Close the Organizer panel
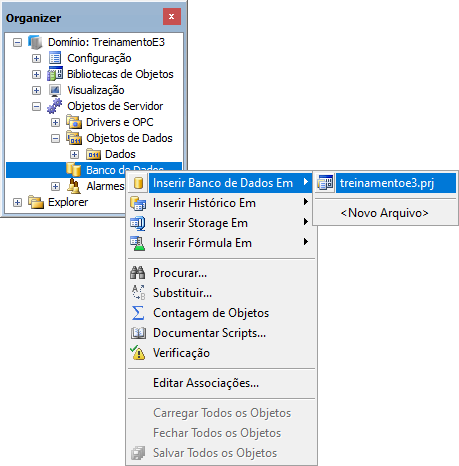The width and height of the screenshot is (459, 466). pos(172,16)
